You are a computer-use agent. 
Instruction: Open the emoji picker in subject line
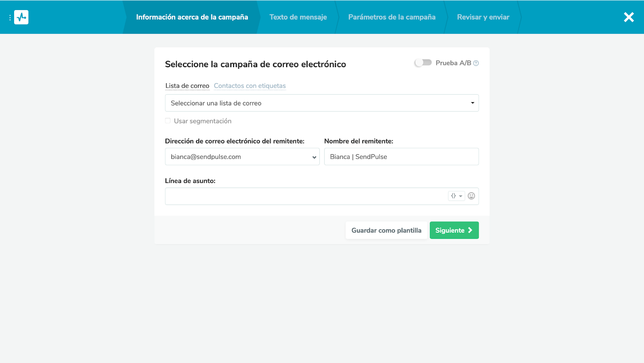pyautogui.click(x=471, y=196)
